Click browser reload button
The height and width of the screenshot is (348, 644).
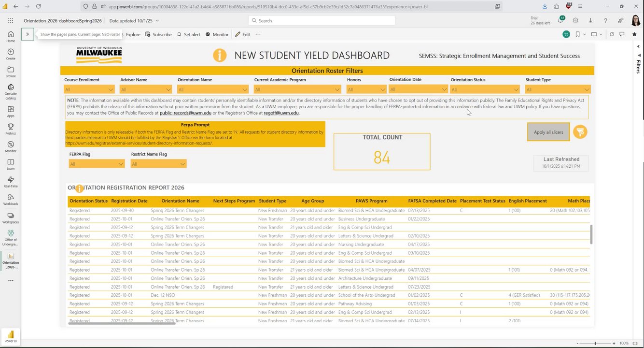coord(38,6)
